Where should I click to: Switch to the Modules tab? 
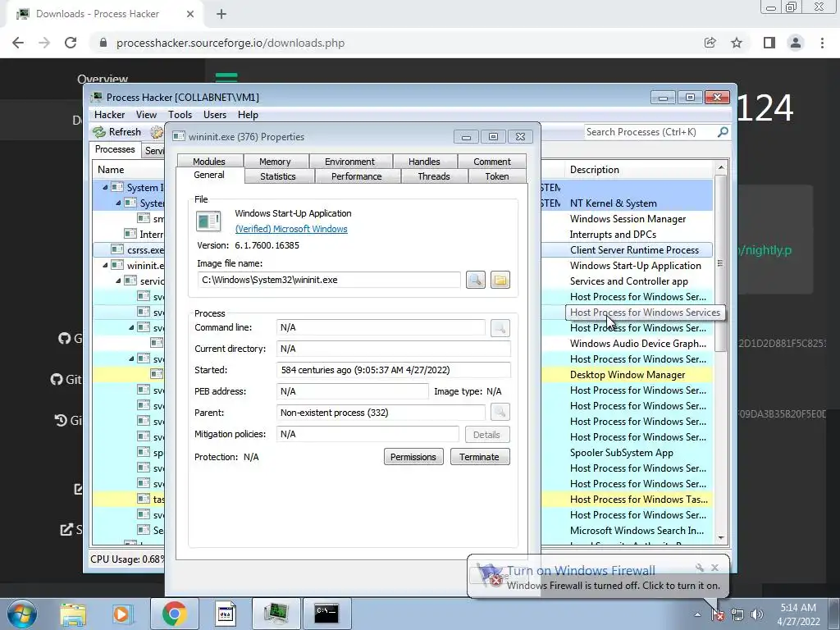point(209,162)
